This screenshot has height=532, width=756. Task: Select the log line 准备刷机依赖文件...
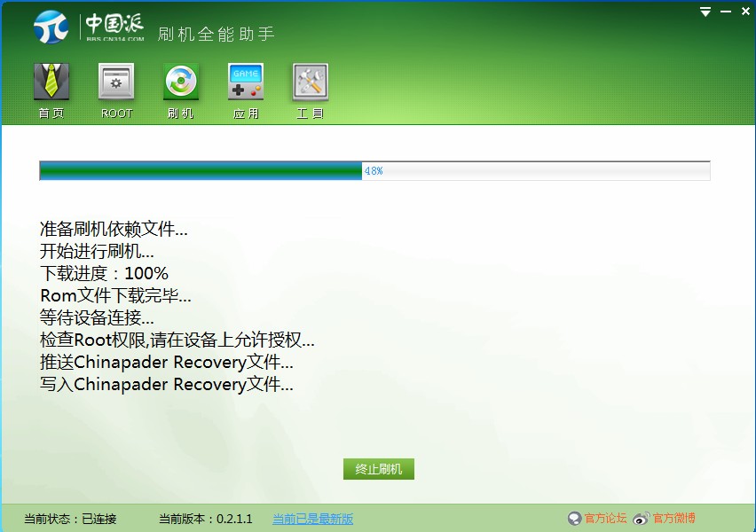coord(114,229)
